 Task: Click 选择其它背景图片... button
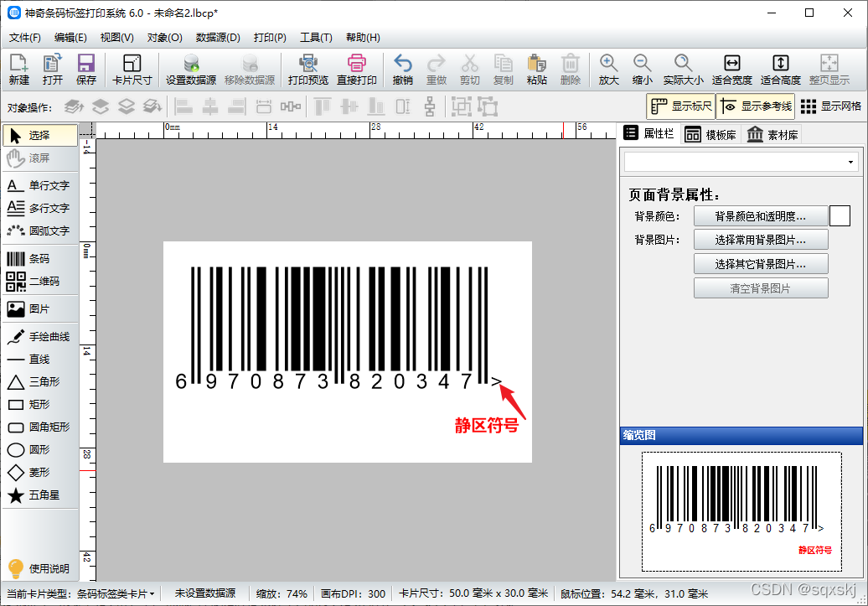(761, 264)
